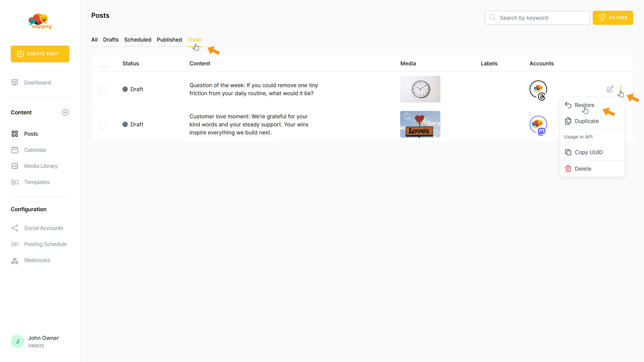Go to Webhooks configuration
644x362 pixels.
(37, 260)
